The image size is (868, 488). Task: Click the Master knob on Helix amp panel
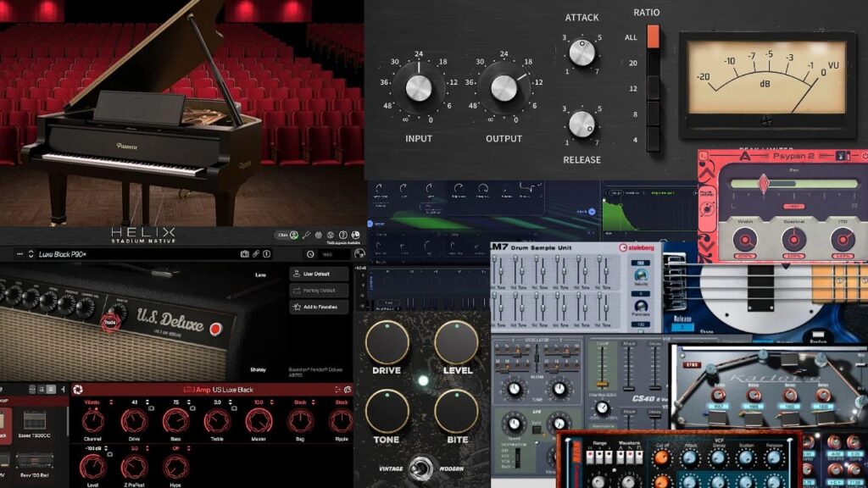coord(259,422)
